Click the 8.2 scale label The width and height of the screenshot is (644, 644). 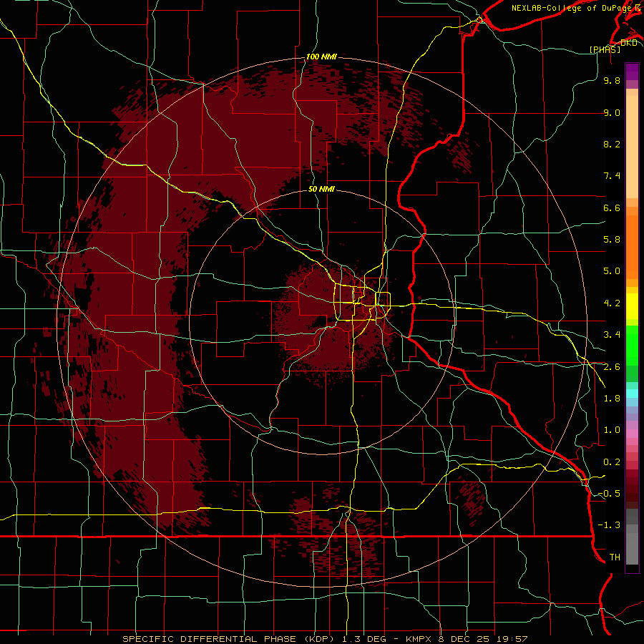(612, 144)
